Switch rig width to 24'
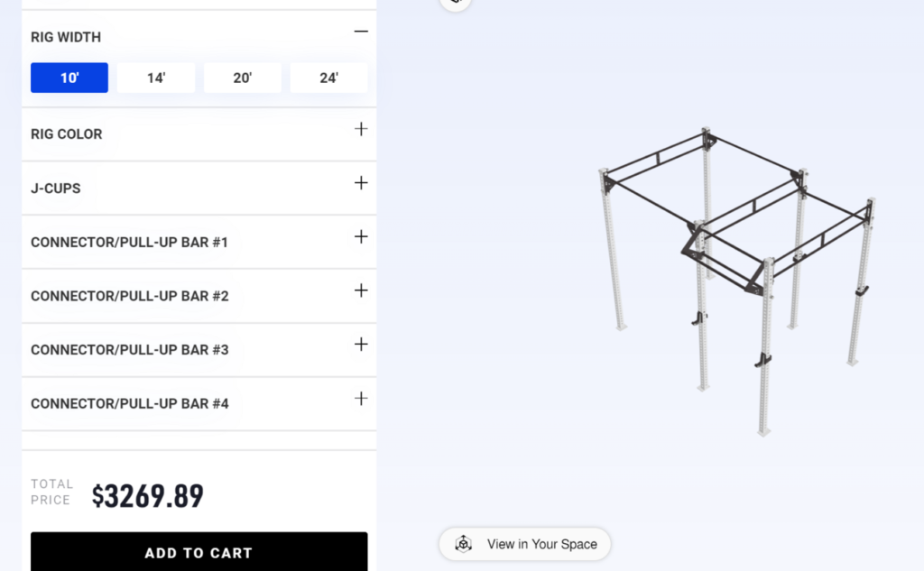Viewport: 924px width, 571px height. coord(328,78)
